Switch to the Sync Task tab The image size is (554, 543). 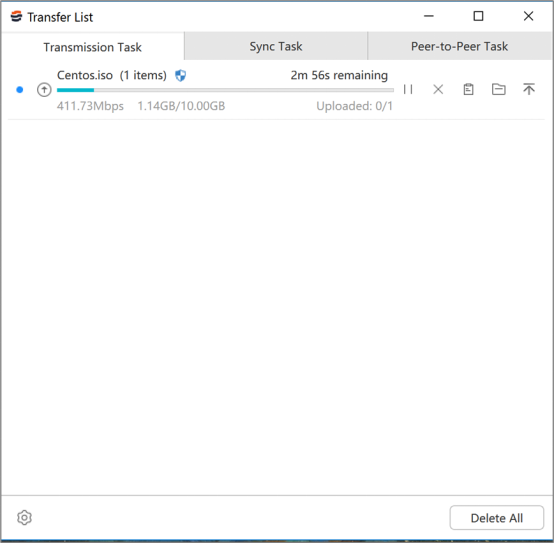click(276, 46)
